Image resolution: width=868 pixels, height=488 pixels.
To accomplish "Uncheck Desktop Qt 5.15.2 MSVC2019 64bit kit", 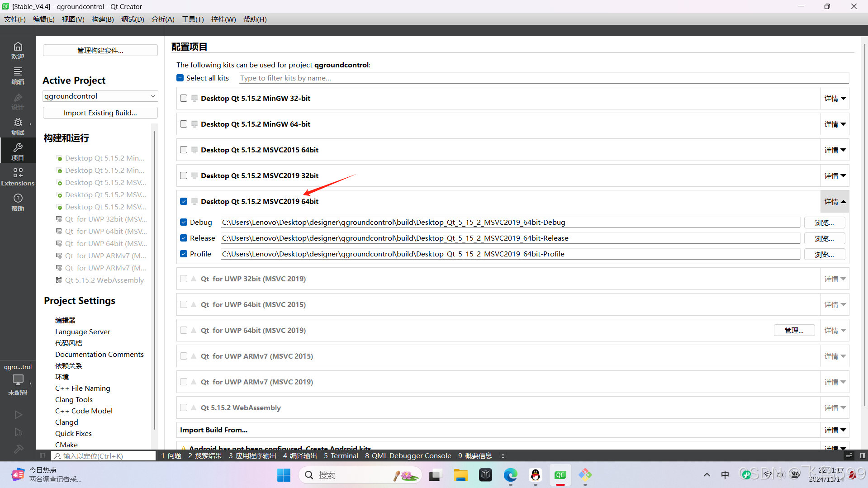I will 184,201.
